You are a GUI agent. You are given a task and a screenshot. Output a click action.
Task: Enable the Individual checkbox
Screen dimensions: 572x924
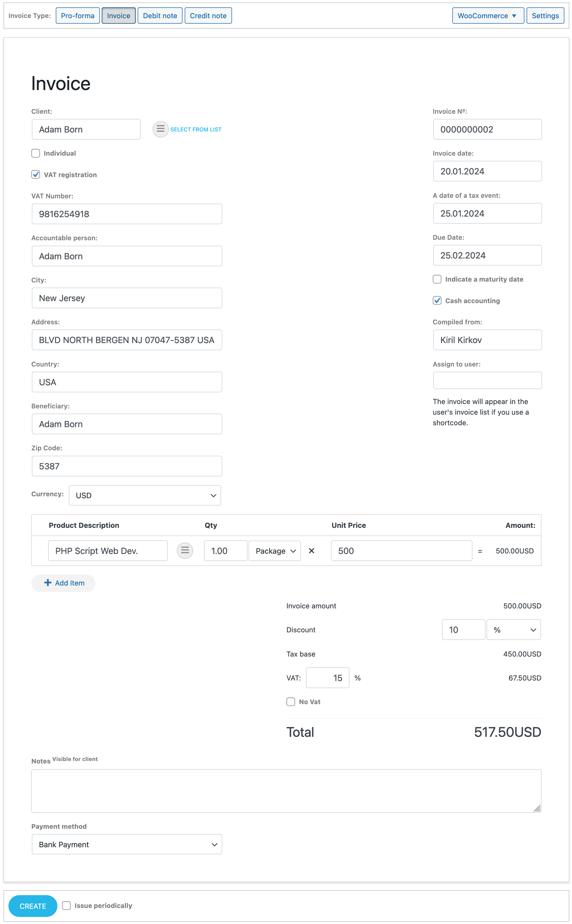(36, 153)
